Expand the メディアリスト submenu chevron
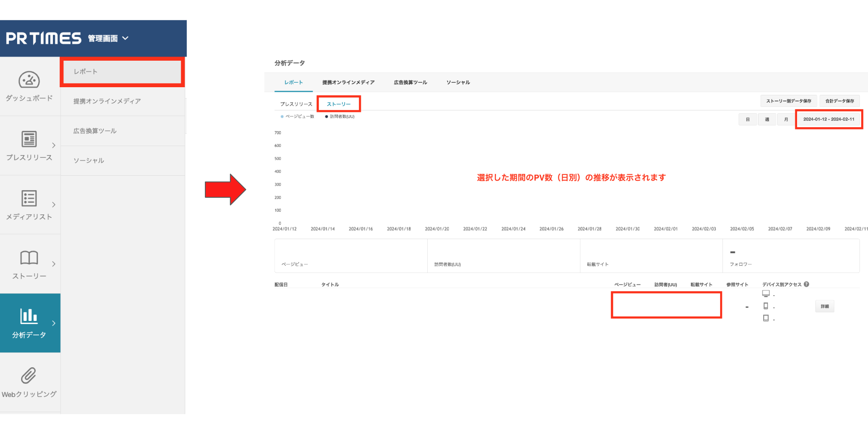 click(x=54, y=205)
